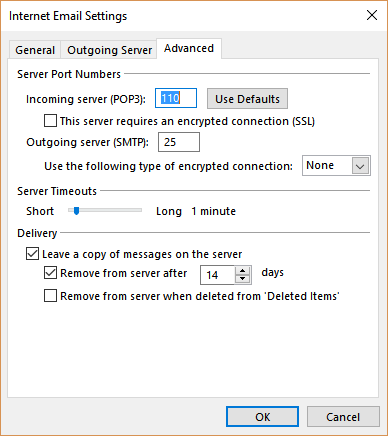Click the server timeout slider thumb
This screenshot has width=388, height=436.
(x=76, y=211)
